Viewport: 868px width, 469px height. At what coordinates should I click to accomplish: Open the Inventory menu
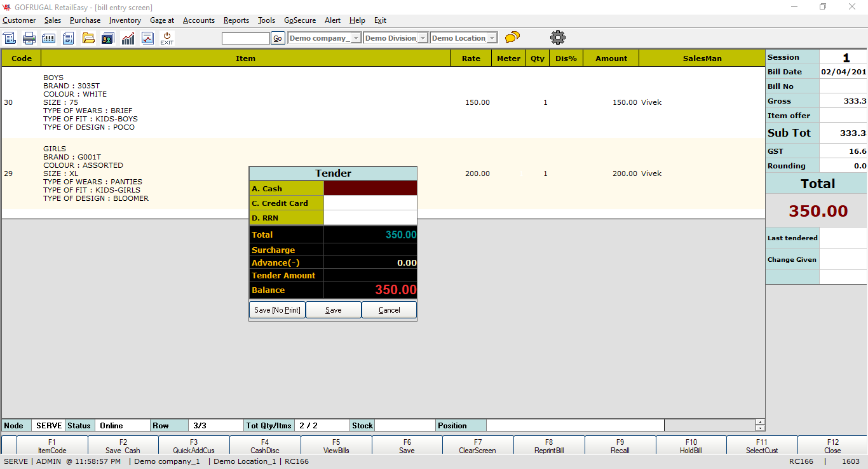125,20
